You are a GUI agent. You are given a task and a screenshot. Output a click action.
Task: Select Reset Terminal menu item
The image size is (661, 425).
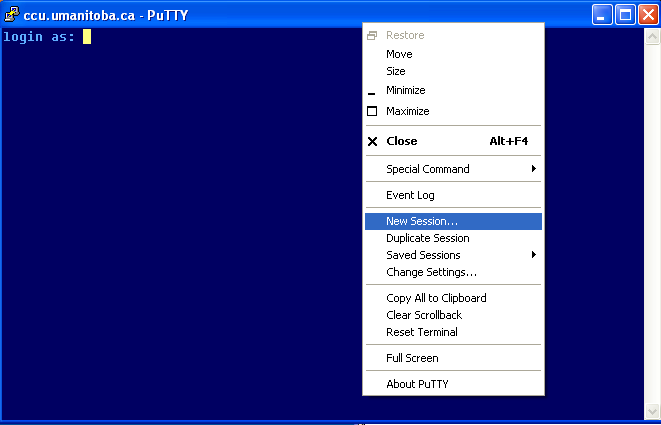(x=421, y=332)
